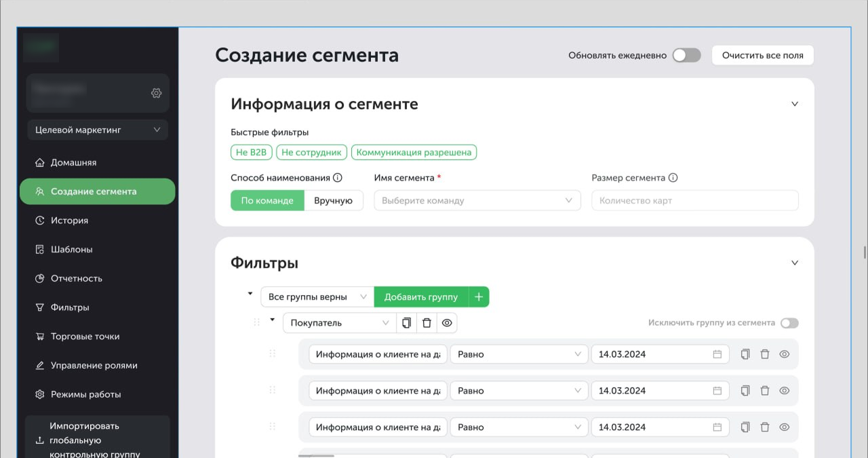868x458 pixels.
Task: Delete the first filter row
Action: click(765, 354)
